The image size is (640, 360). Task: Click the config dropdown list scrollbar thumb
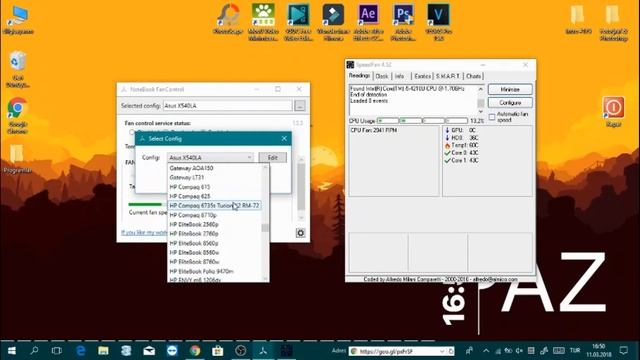(265, 227)
